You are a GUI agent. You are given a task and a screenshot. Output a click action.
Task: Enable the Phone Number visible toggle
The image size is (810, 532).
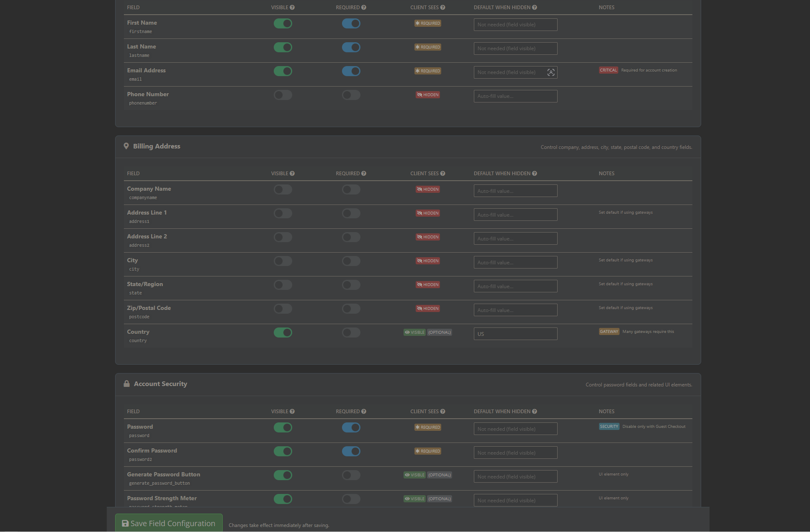coord(283,95)
